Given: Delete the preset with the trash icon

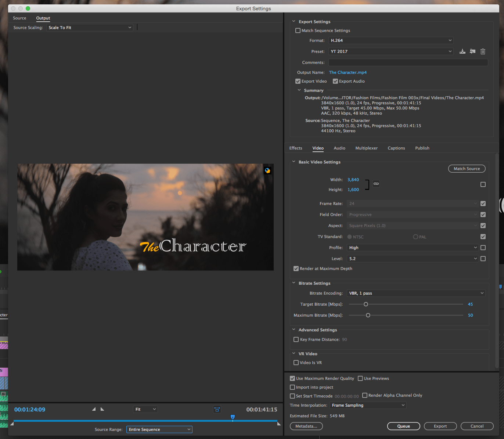Looking at the screenshot, I should [x=483, y=51].
